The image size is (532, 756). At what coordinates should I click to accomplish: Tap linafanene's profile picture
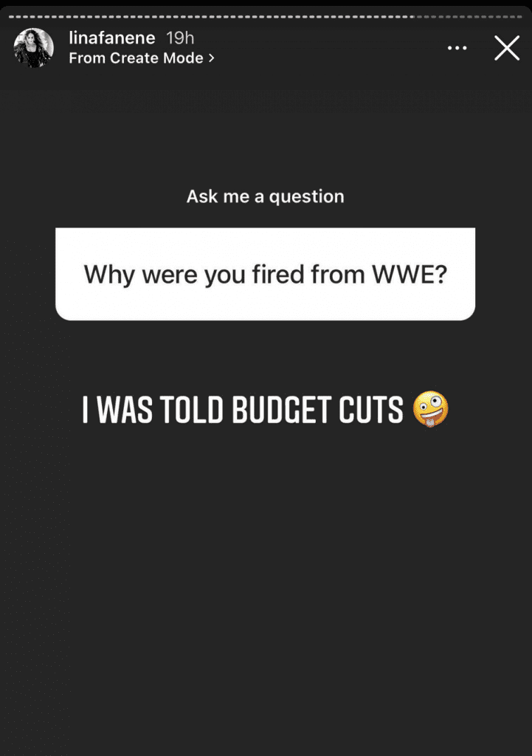(33, 47)
